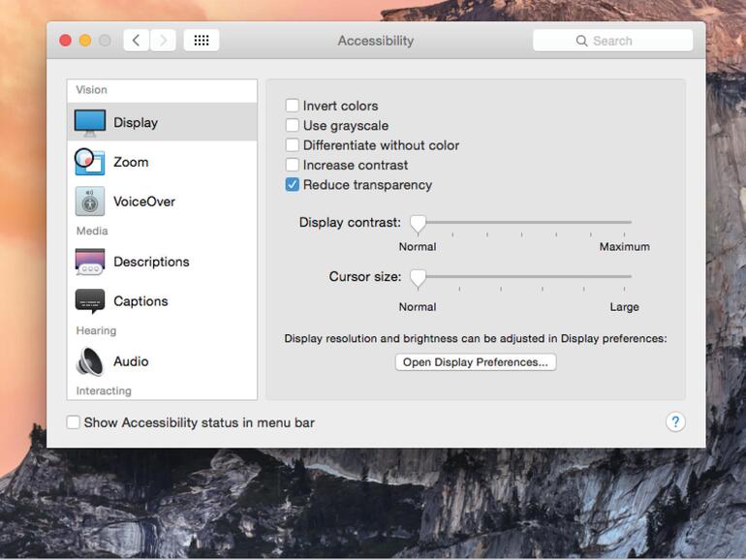The image size is (746, 560).
Task: Close the Accessibility window with red button
Action: tap(66, 41)
